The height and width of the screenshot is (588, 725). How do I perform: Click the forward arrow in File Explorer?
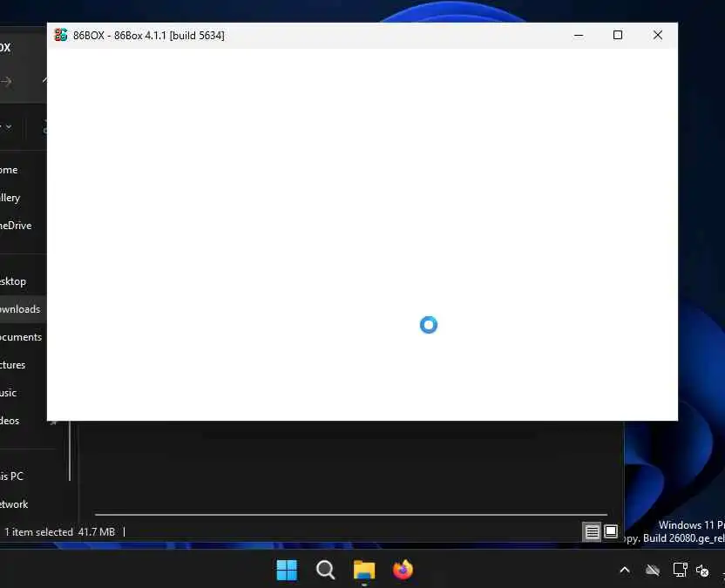[x=6, y=82]
